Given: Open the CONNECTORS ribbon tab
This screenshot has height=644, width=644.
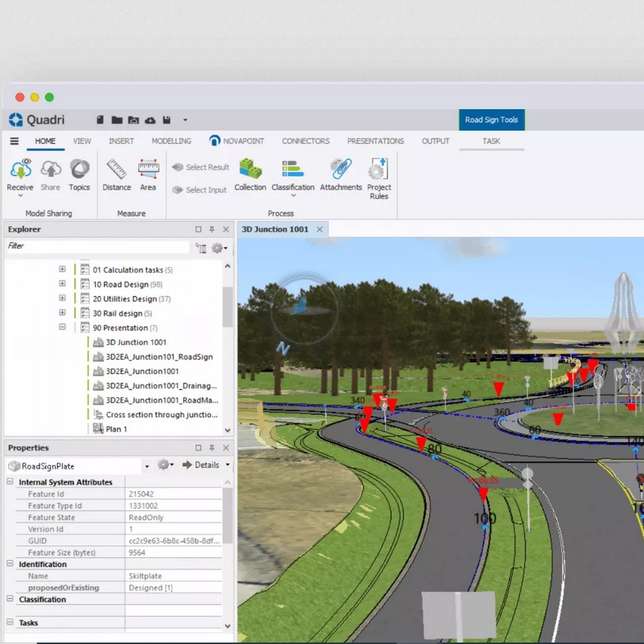Looking at the screenshot, I should click(x=305, y=141).
